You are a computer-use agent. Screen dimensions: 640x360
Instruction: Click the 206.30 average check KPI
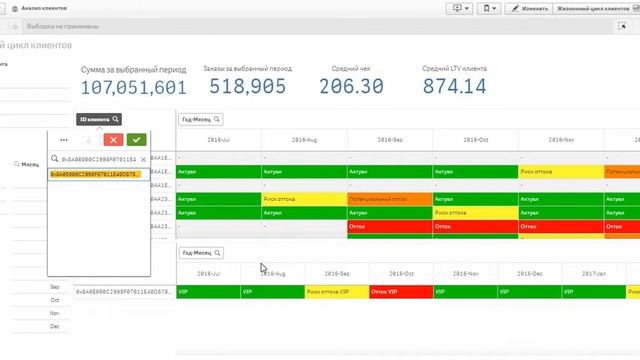point(351,87)
